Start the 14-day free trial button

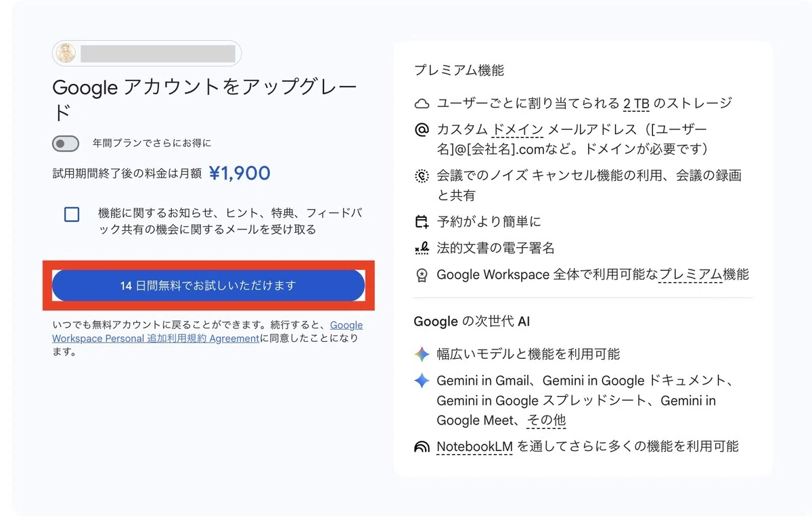tap(208, 286)
